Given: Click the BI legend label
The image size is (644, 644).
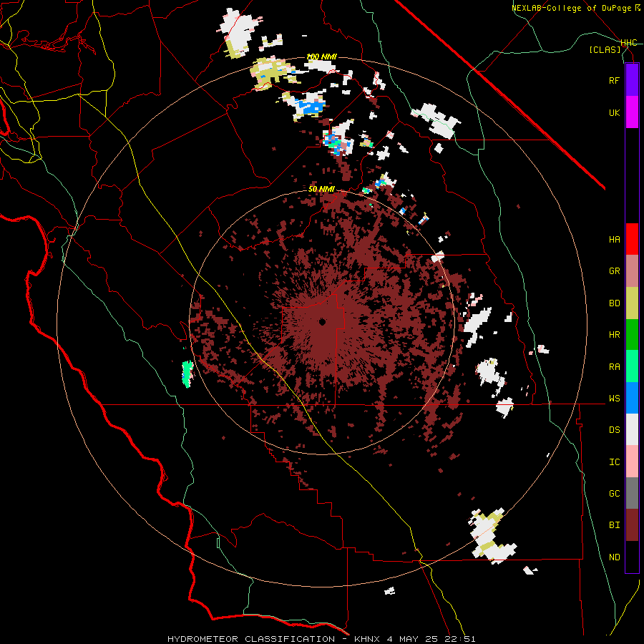Looking at the screenshot, I should click(614, 525).
